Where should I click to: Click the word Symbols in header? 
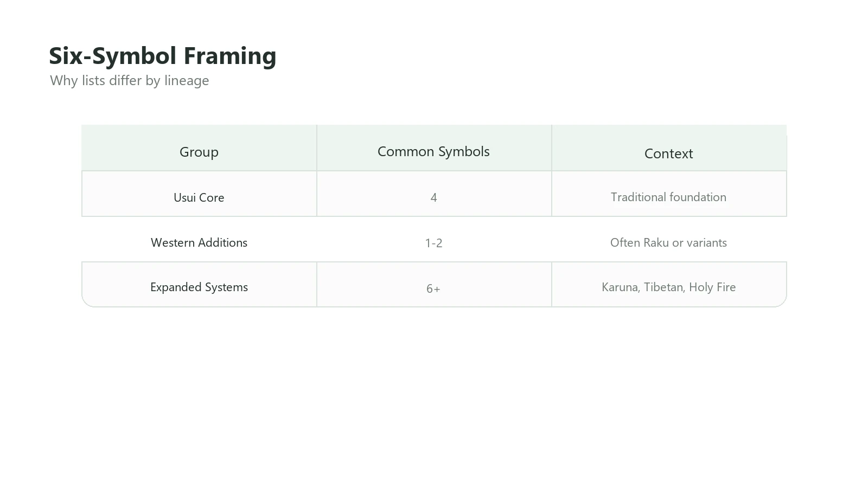[x=464, y=151]
